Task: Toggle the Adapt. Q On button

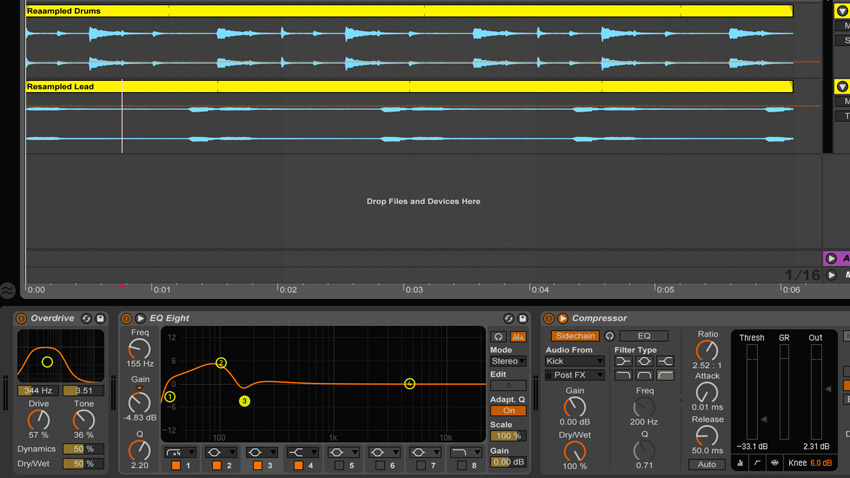Action: [x=508, y=411]
